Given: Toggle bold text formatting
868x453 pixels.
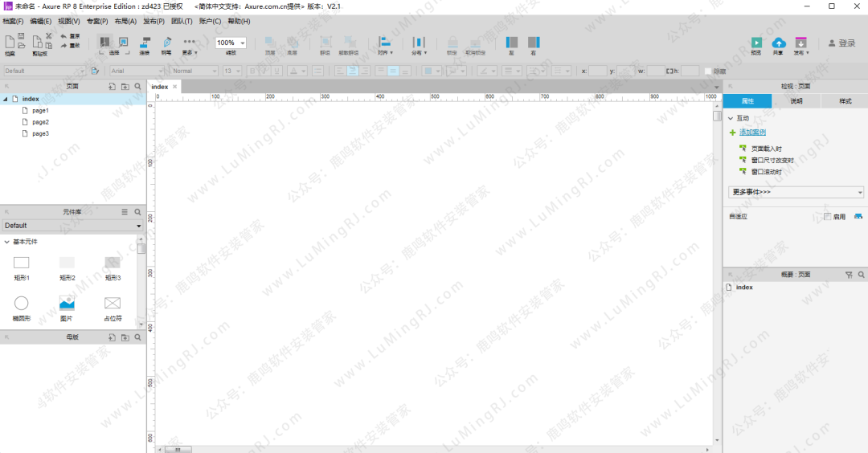Looking at the screenshot, I should pyautogui.click(x=252, y=71).
